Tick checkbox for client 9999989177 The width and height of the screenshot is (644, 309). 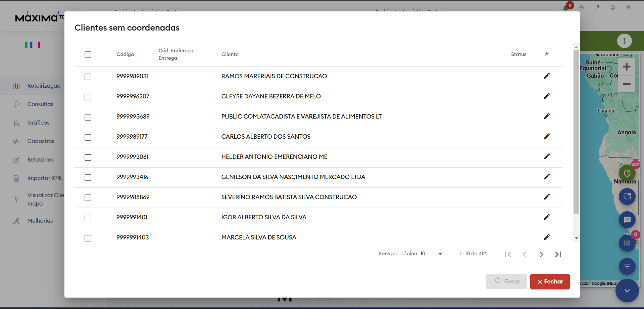[x=88, y=137]
